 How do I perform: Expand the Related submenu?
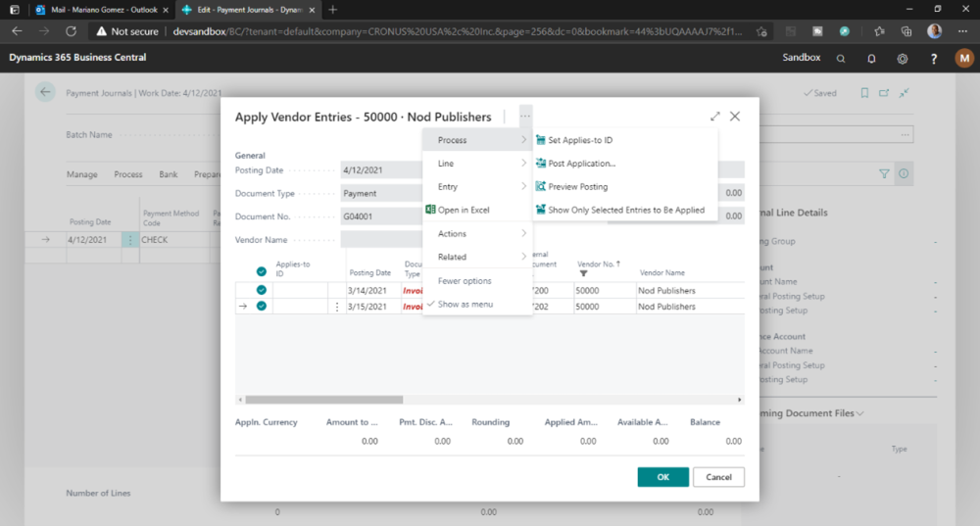pyautogui.click(x=477, y=257)
